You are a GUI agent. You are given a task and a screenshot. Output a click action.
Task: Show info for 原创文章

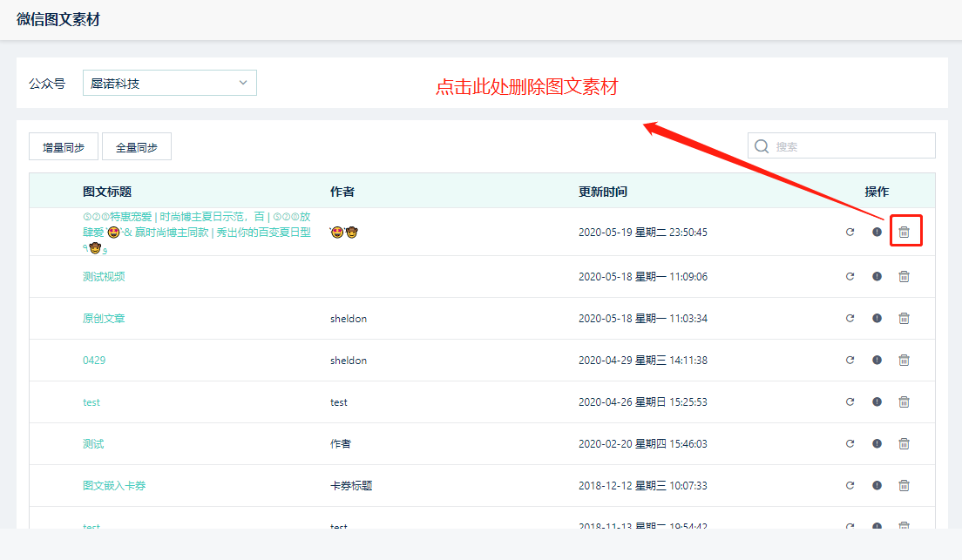pos(877,319)
